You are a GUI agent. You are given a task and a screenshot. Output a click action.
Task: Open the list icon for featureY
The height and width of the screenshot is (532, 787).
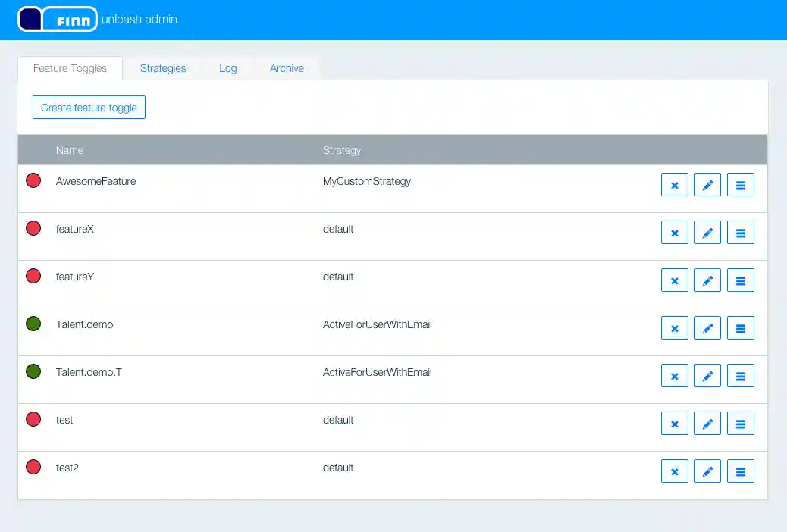[741, 280]
